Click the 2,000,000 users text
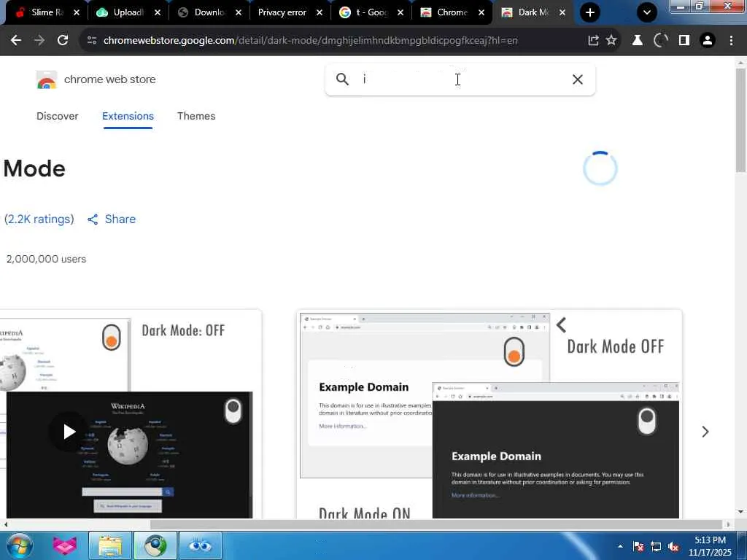The image size is (747, 560). click(46, 259)
